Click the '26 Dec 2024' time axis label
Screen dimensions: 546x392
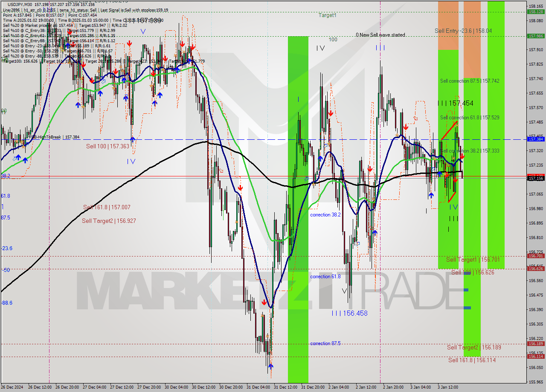[12, 387]
